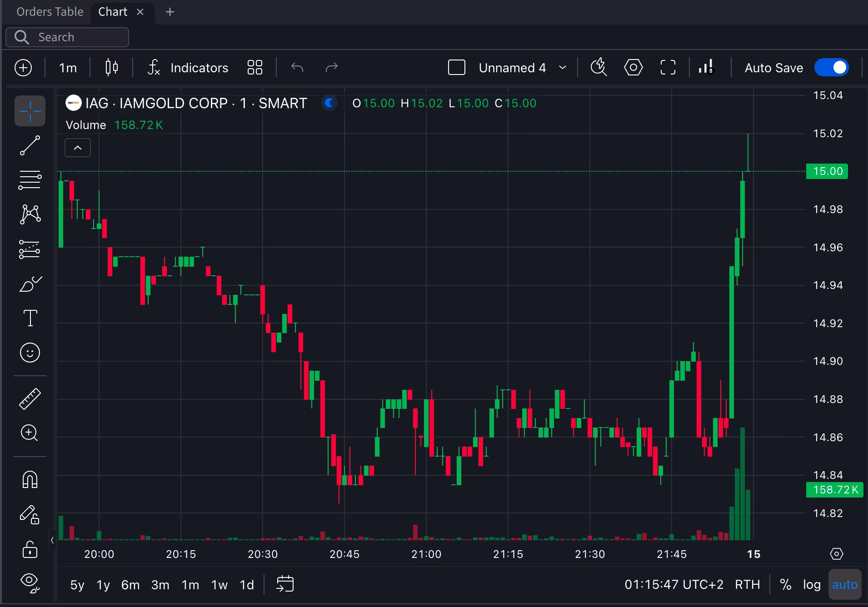868x607 pixels.
Task: Enter fullscreen chart mode
Action: (x=668, y=68)
